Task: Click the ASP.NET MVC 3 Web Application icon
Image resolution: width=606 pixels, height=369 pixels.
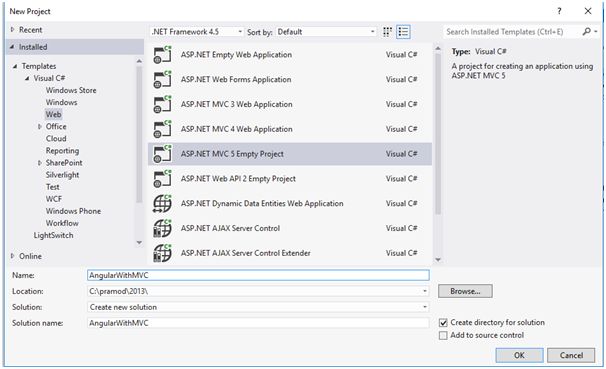Action: [162, 104]
